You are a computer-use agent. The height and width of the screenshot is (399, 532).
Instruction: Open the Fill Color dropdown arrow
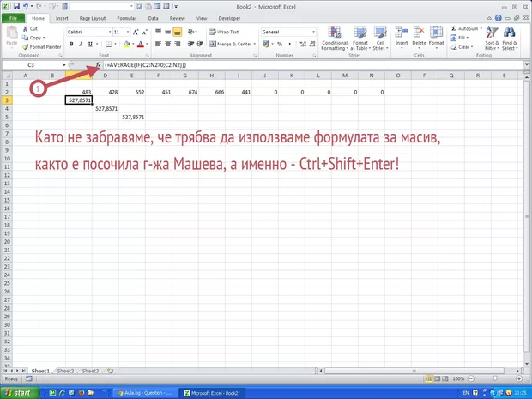coord(133,44)
